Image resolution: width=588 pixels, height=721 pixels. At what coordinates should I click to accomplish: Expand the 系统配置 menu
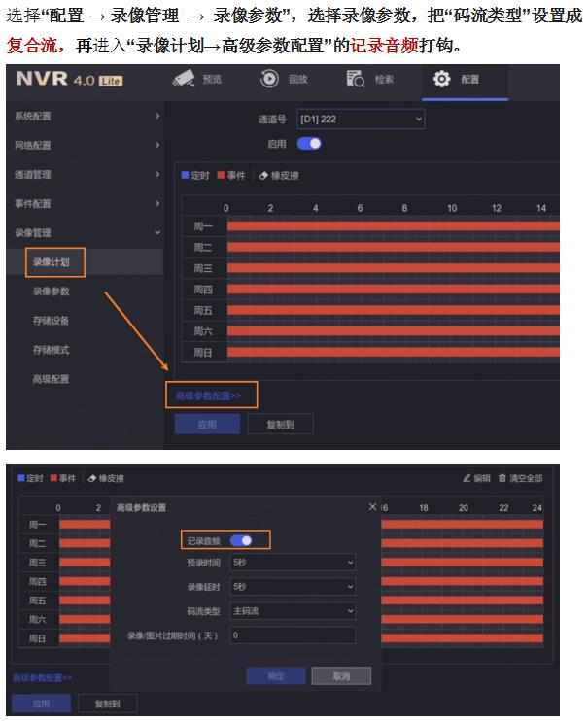[x=87, y=116]
